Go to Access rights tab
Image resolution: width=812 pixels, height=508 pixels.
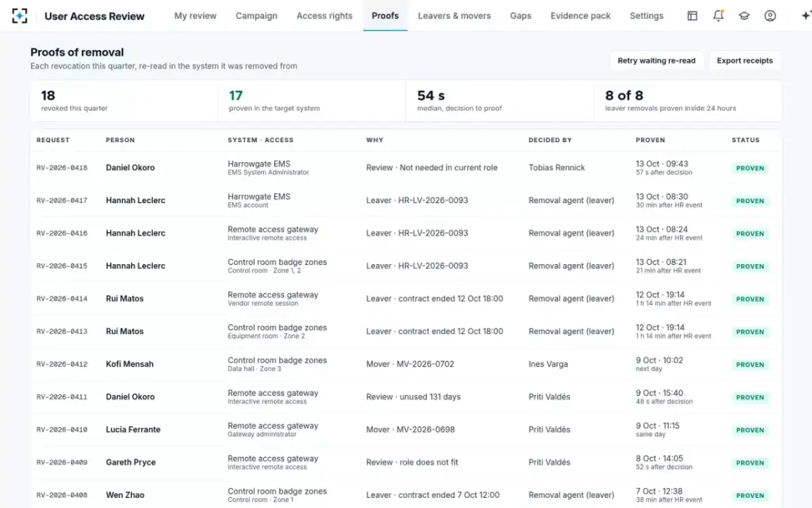pyautogui.click(x=325, y=16)
